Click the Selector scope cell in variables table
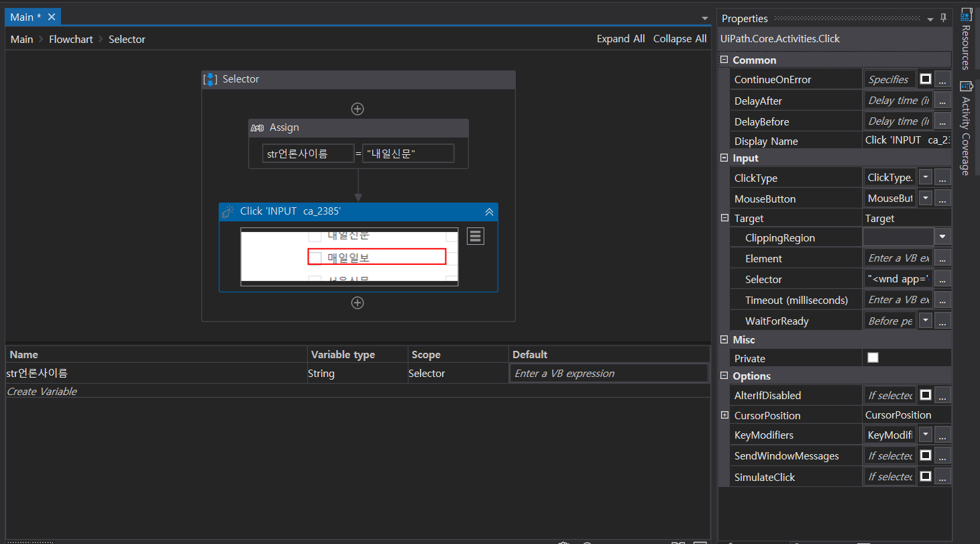This screenshot has height=544, width=980. (457, 373)
